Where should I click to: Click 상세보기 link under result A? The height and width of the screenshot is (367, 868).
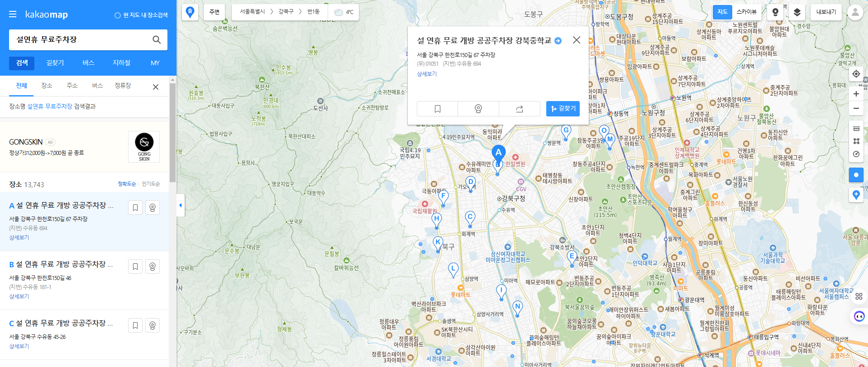point(19,237)
